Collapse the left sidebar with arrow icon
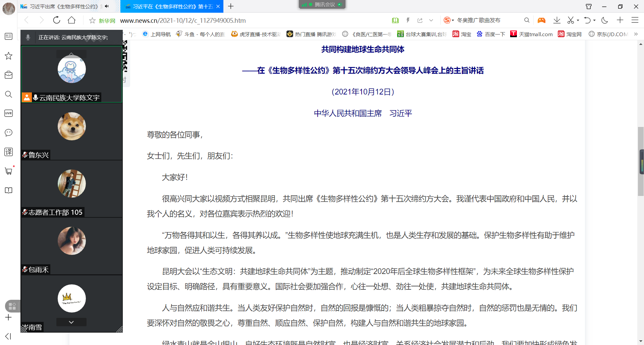Screen dimensions: 644x345 [9, 336]
